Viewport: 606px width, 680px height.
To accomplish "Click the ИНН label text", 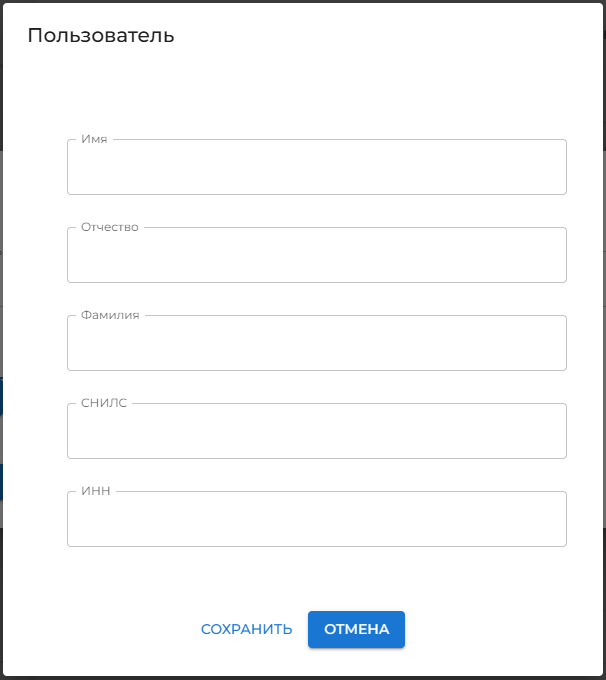I will click(96, 491).
